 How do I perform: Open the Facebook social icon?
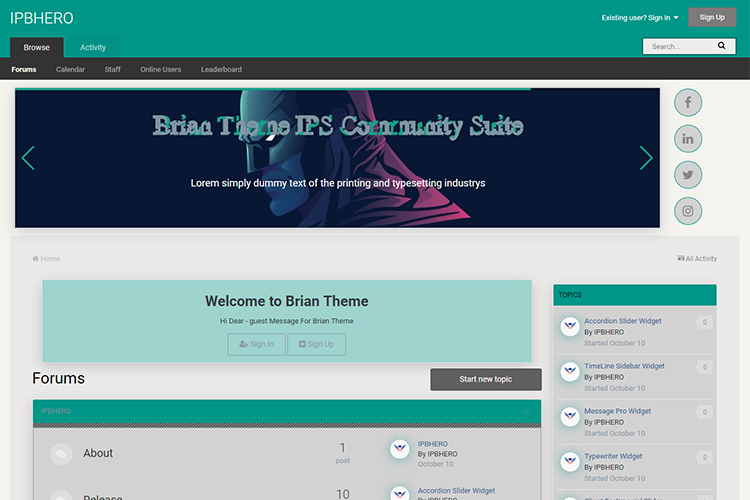688,102
